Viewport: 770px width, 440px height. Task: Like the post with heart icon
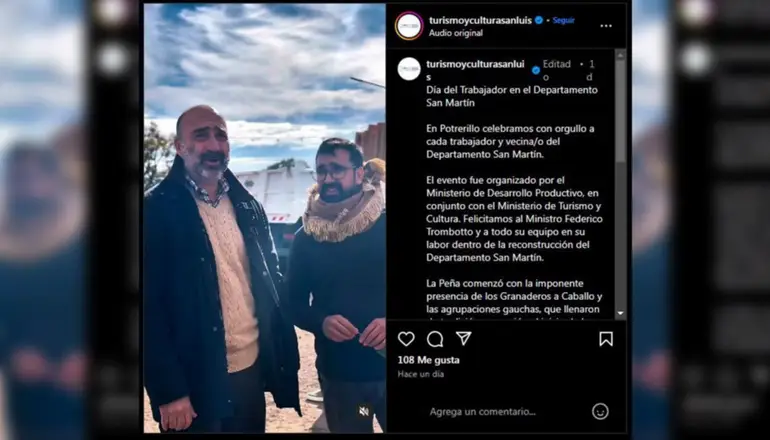(406, 339)
